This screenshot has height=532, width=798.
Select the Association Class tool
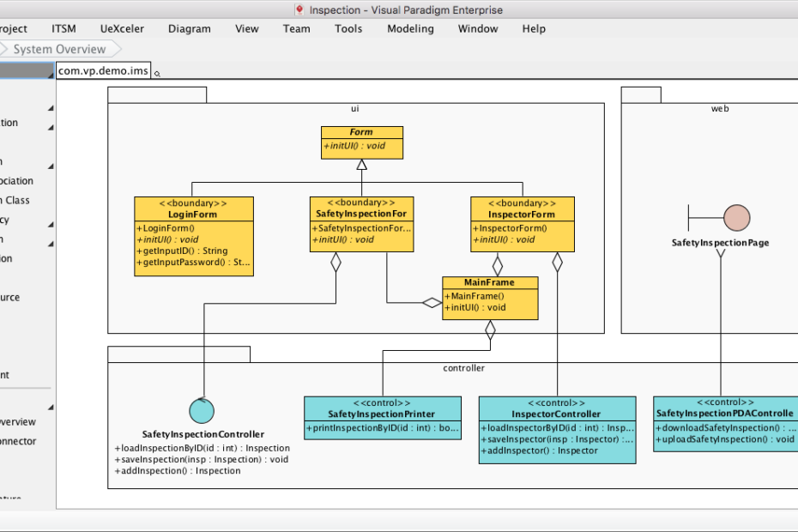pyautogui.click(x=21, y=200)
